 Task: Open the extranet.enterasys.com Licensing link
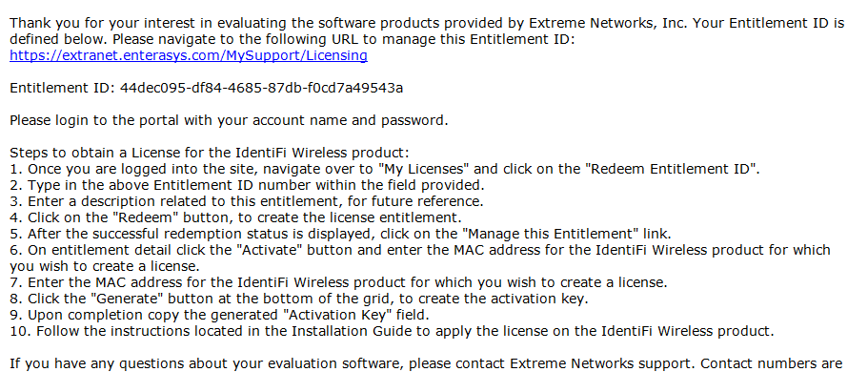click(189, 55)
